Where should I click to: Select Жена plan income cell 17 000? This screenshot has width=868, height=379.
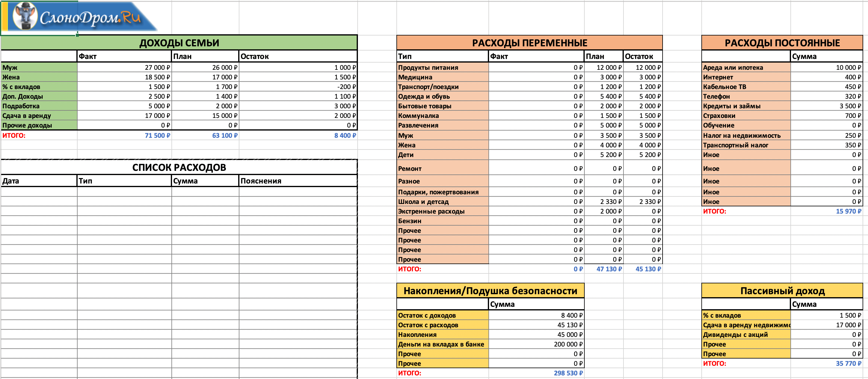coord(224,77)
